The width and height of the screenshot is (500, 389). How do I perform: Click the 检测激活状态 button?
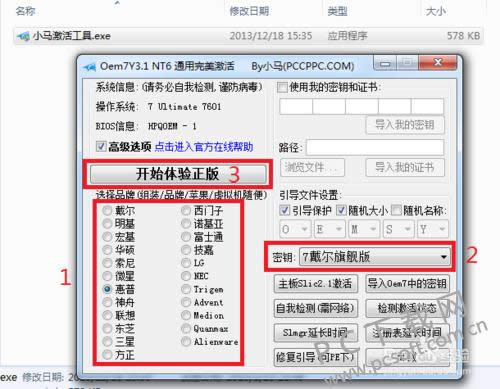pyautogui.click(x=407, y=308)
